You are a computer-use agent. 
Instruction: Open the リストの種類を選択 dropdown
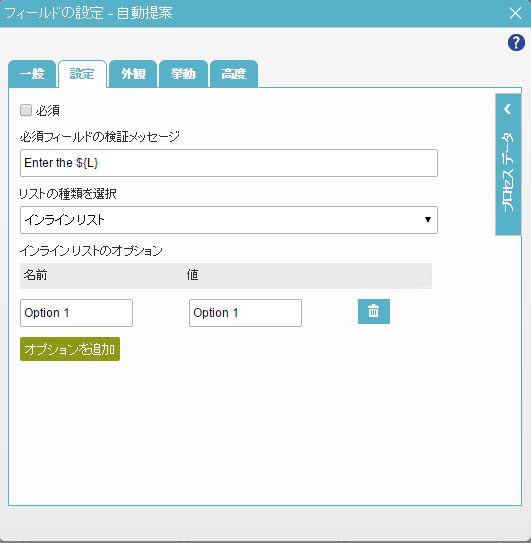pos(229,220)
